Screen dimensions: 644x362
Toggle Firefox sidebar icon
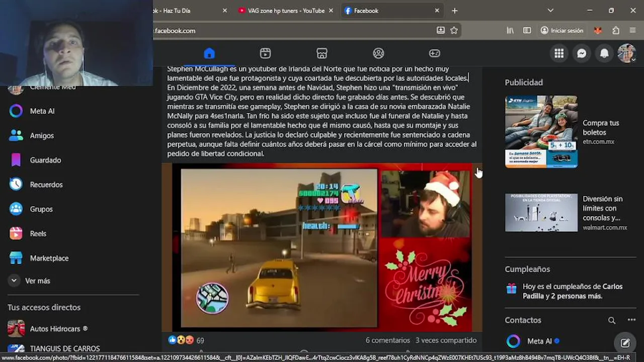click(527, 31)
